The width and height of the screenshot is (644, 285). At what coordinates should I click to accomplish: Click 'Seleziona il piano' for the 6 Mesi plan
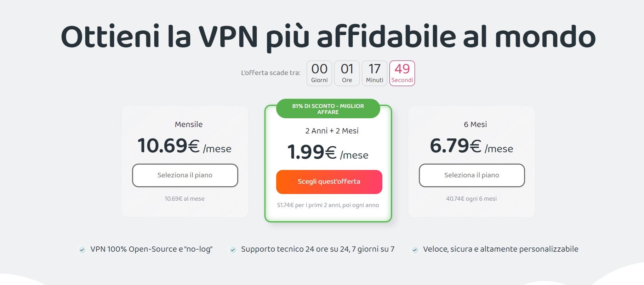pos(472,175)
